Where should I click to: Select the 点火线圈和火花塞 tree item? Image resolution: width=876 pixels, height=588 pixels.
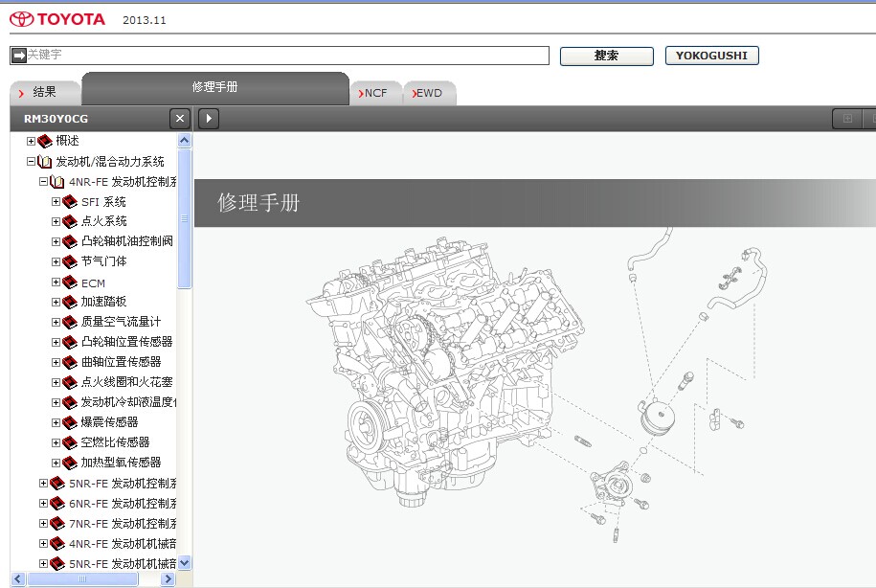coord(126,382)
